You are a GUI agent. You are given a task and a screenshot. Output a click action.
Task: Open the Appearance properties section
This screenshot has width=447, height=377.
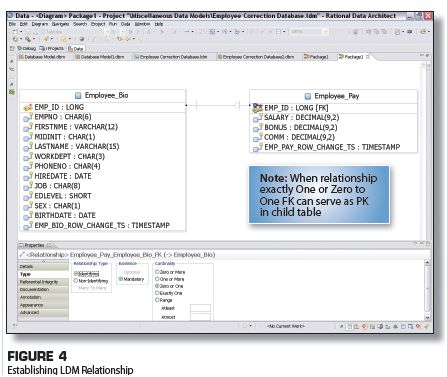[x=43, y=305]
